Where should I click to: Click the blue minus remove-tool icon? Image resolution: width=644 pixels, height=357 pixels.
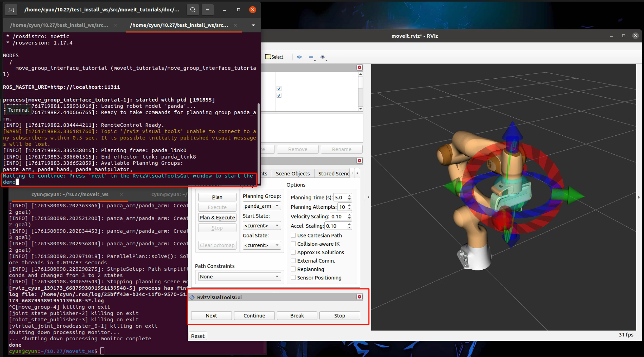[x=311, y=57]
